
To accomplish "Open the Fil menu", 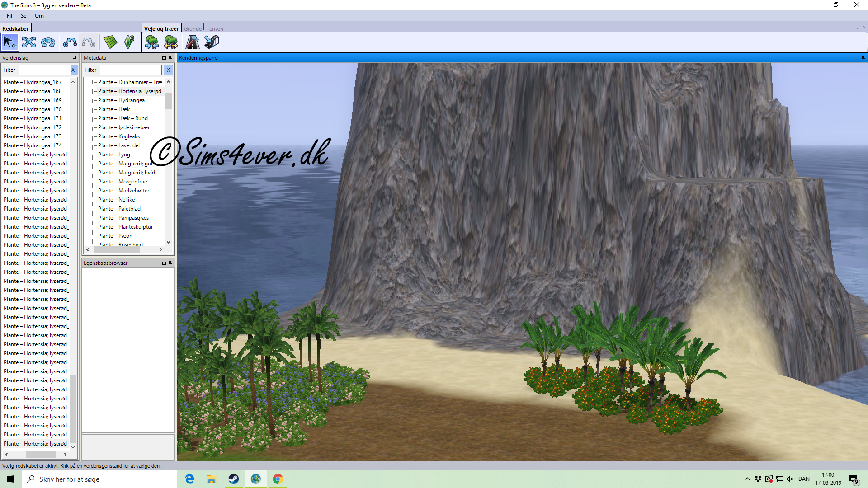I will click(x=9, y=16).
